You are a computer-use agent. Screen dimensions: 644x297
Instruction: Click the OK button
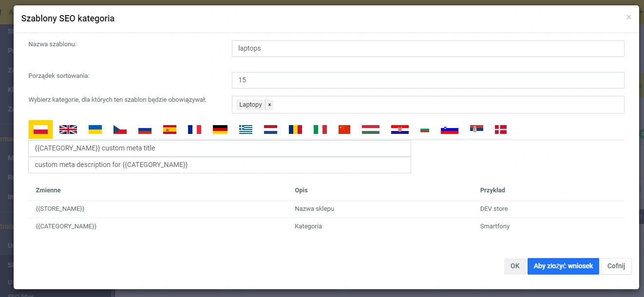click(515, 266)
